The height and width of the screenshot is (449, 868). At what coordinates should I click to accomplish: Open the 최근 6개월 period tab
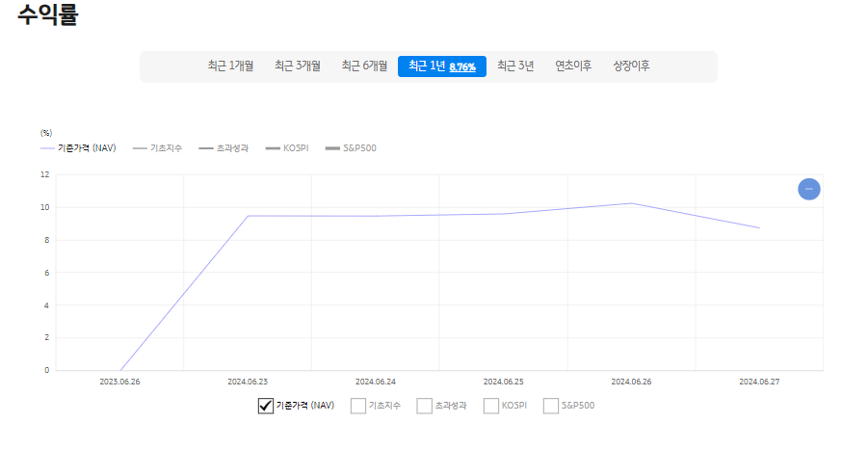(x=364, y=66)
